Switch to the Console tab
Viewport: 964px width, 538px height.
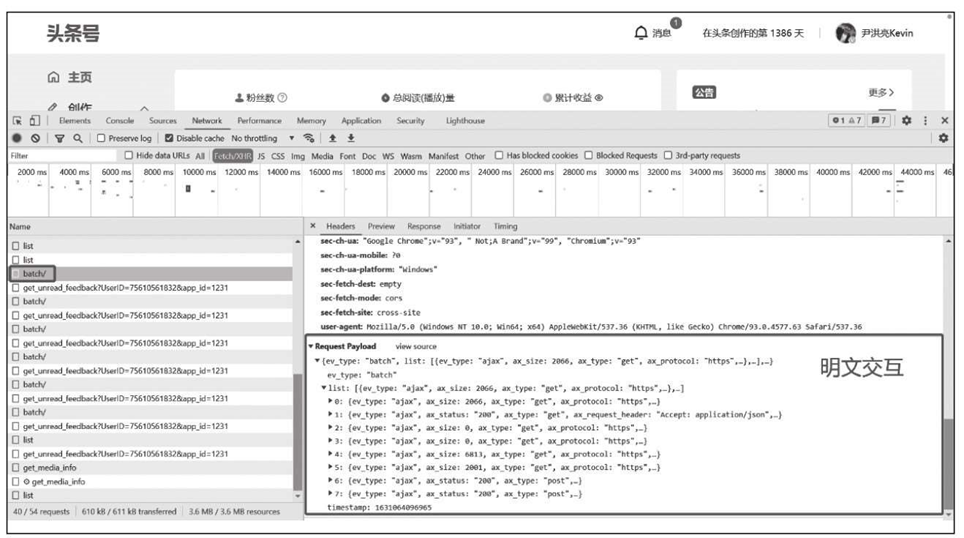coord(119,121)
